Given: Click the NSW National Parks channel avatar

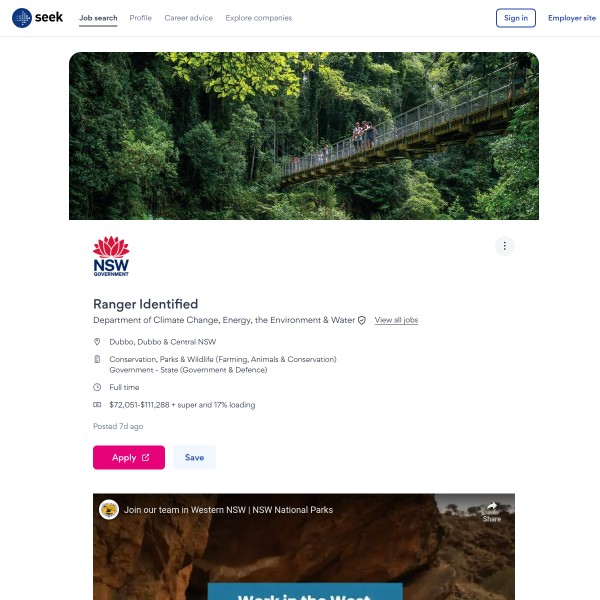Looking at the screenshot, I should [109, 509].
